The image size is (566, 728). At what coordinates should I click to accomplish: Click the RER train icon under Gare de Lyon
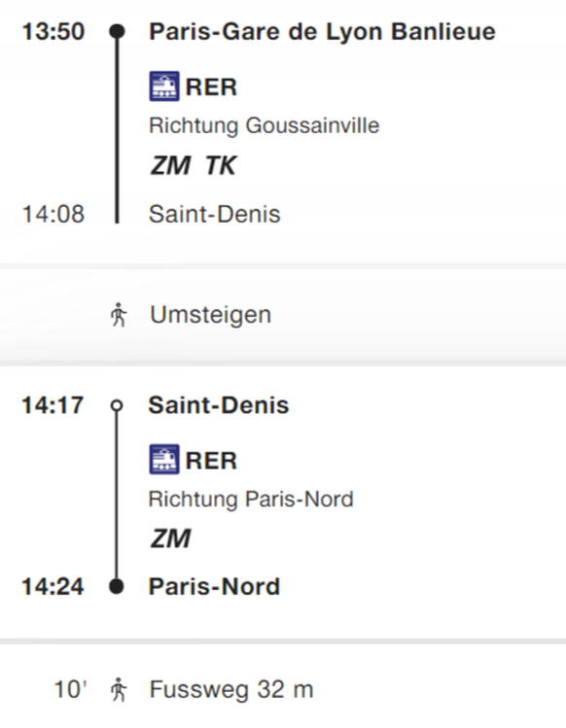click(x=164, y=87)
